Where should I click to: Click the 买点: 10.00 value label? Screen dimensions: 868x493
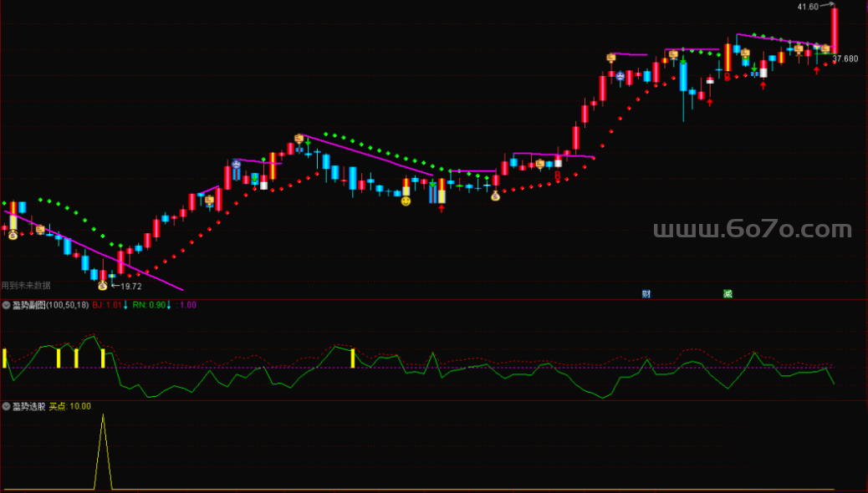(x=70, y=406)
